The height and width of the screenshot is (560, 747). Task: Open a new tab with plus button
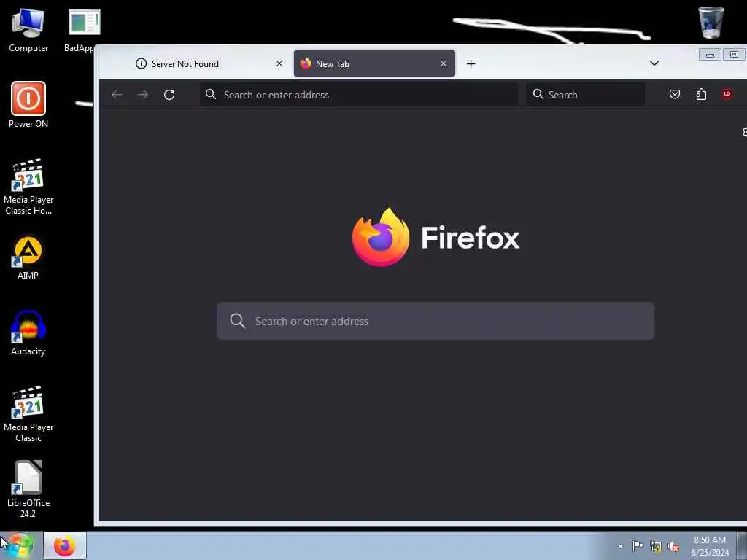471,64
